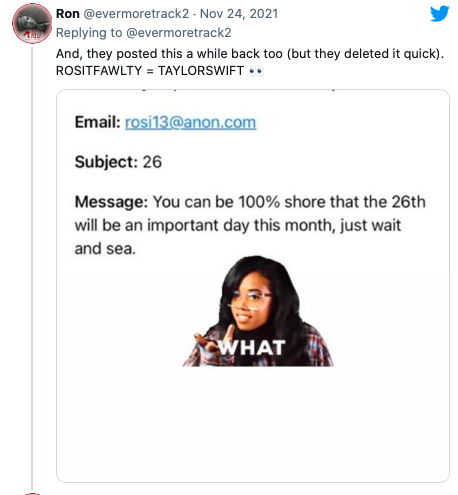
Task: Click the woman's glasses in the GIF
Action: (x=249, y=299)
